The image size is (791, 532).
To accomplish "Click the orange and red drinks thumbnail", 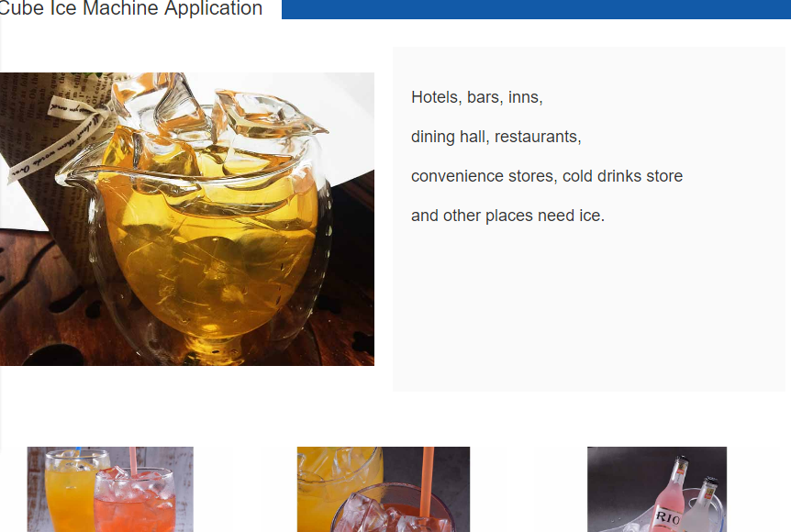I will coord(110,489).
